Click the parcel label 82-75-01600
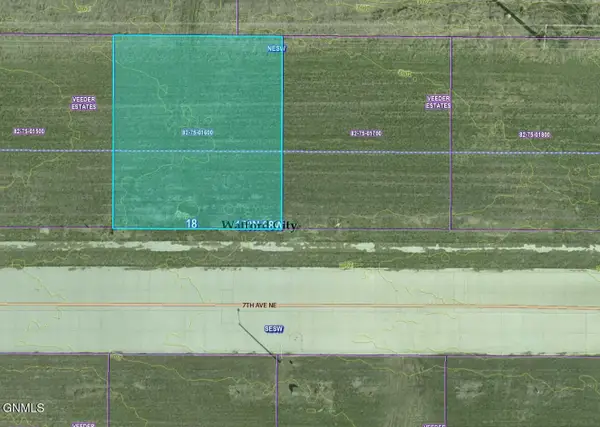The image size is (600, 427). pyautogui.click(x=197, y=132)
